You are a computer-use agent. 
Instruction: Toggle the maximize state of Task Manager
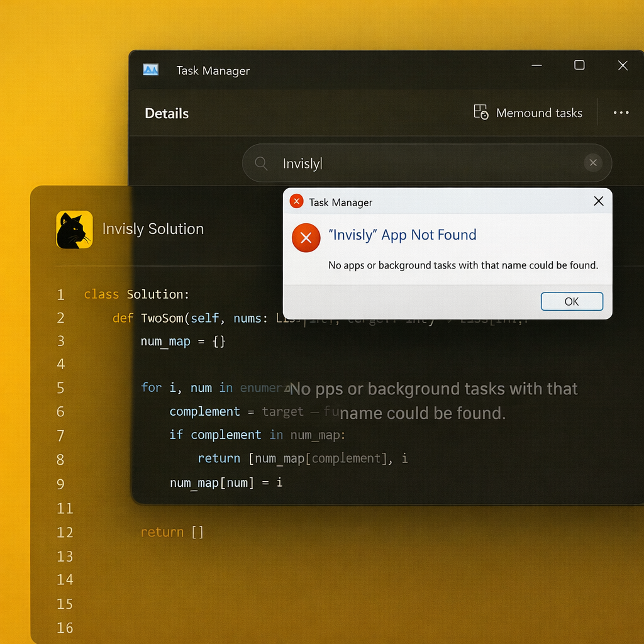pyautogui.click(x=579, y=65)
